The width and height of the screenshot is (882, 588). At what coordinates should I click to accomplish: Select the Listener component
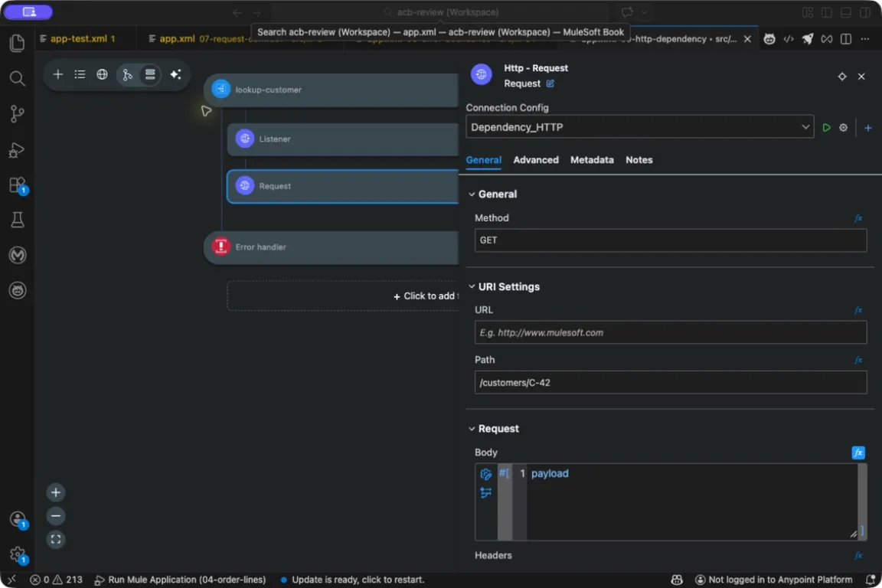tap(343, 139)
